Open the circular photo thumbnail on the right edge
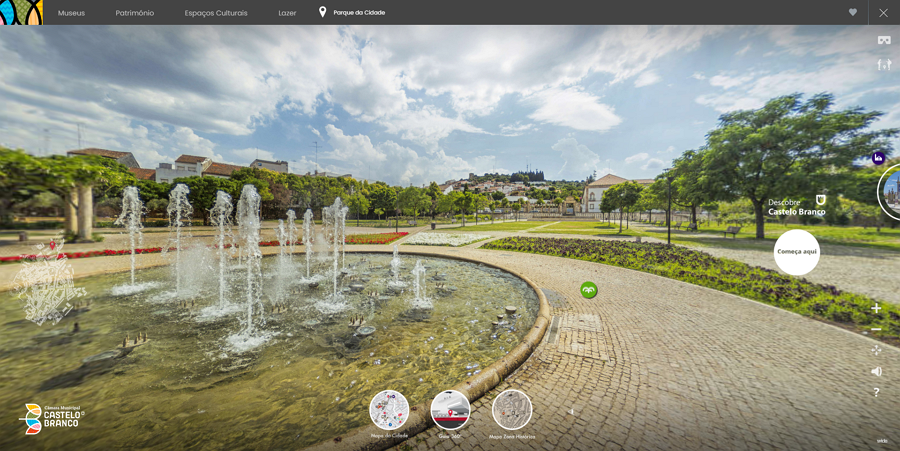Viewport: 900px width, 451px height. pyautogui.click(x=890, y=192)
